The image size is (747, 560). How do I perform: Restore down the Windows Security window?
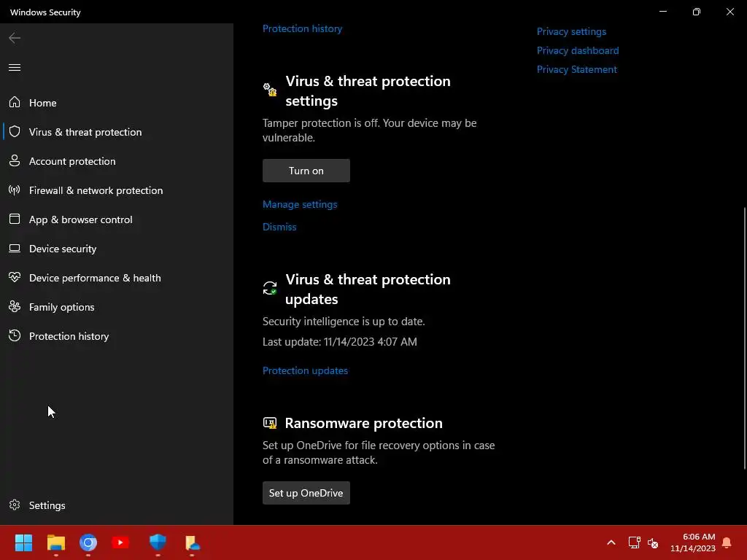coord(696,12)
